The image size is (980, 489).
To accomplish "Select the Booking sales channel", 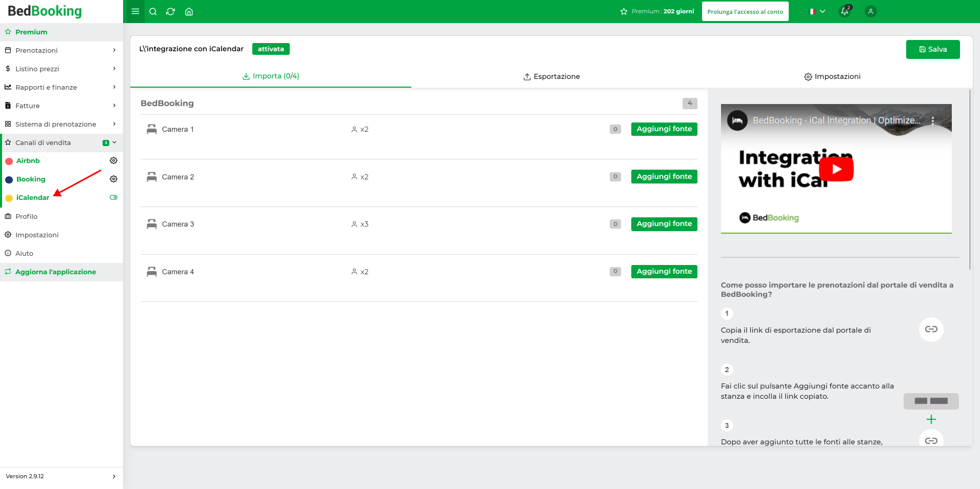I will click(31, 179).
